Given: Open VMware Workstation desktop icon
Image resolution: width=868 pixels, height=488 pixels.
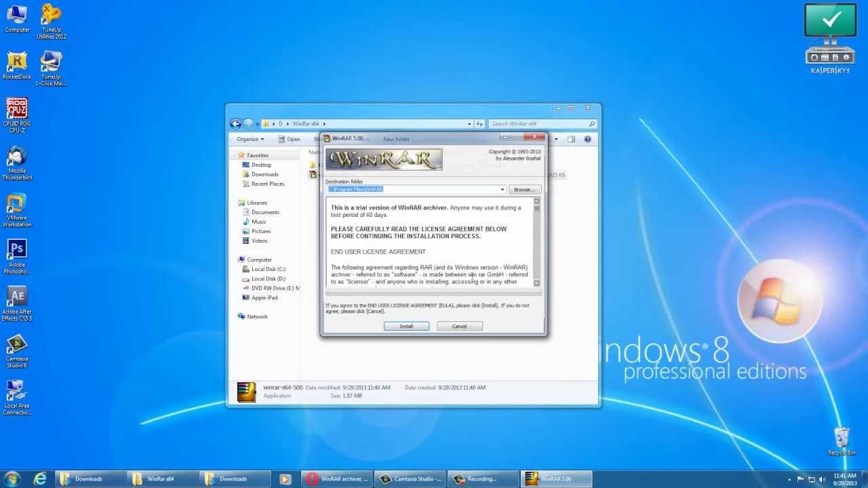Looking at the screenshot, I should click(x=17, y=210).
